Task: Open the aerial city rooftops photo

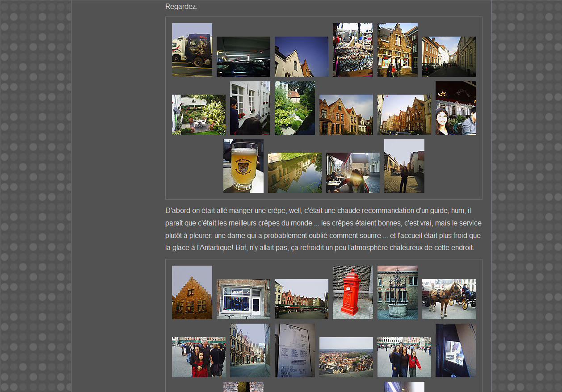Action: [x=346, y=357]
